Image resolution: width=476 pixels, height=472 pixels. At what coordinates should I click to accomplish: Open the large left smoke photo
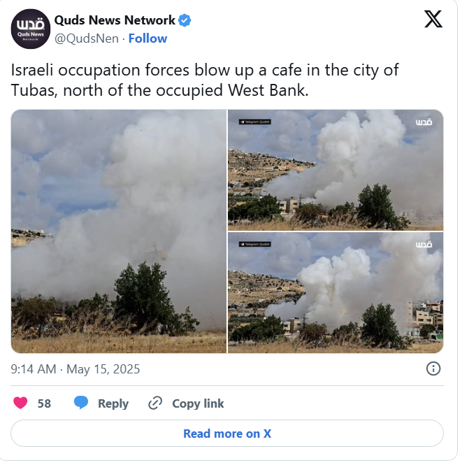point(119,231)
